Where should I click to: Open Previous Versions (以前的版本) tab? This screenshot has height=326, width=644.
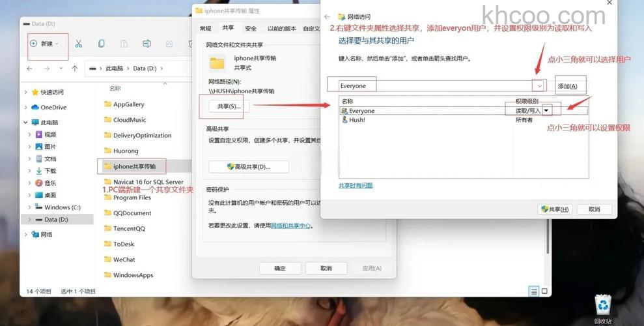[282, 29]
